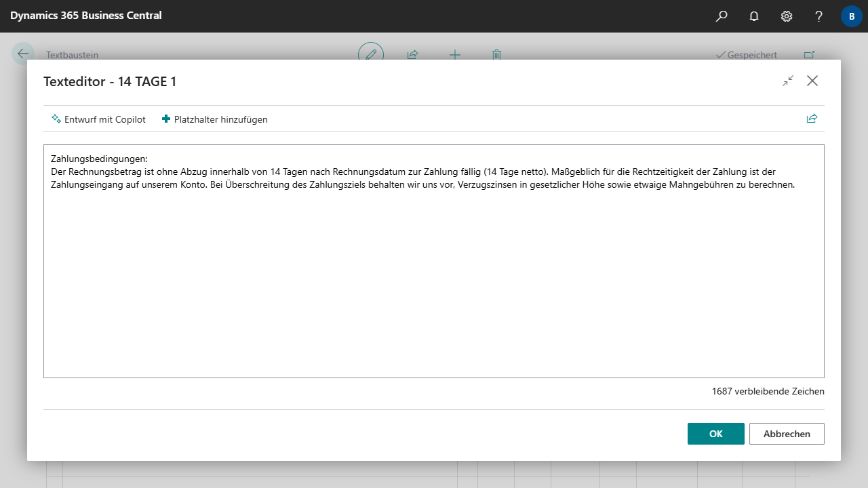Screen dimensions: 868x488
Task: Open the settings gear icon
Action: pos(787,16)
